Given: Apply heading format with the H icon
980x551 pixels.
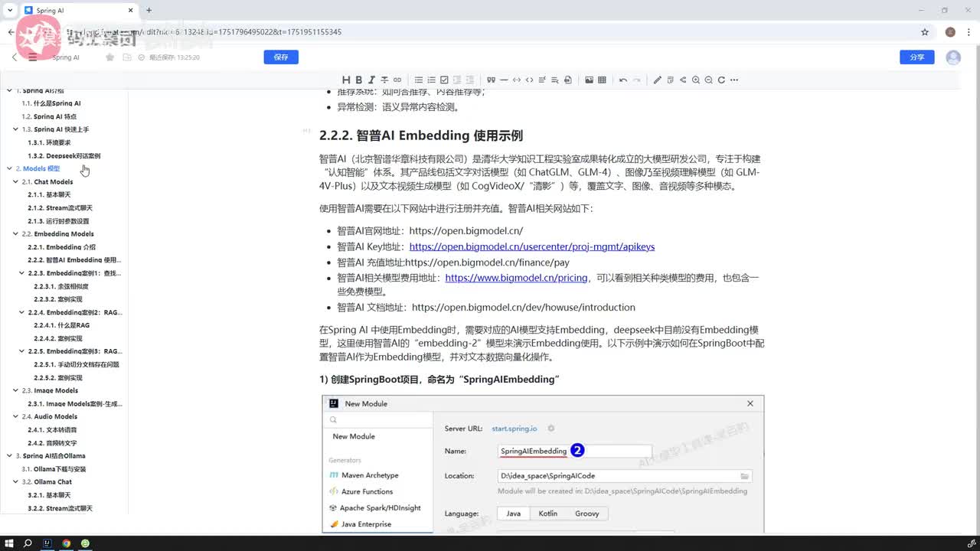Looking at the screenshot, I should pyautogui.click(x=346, y=80).
